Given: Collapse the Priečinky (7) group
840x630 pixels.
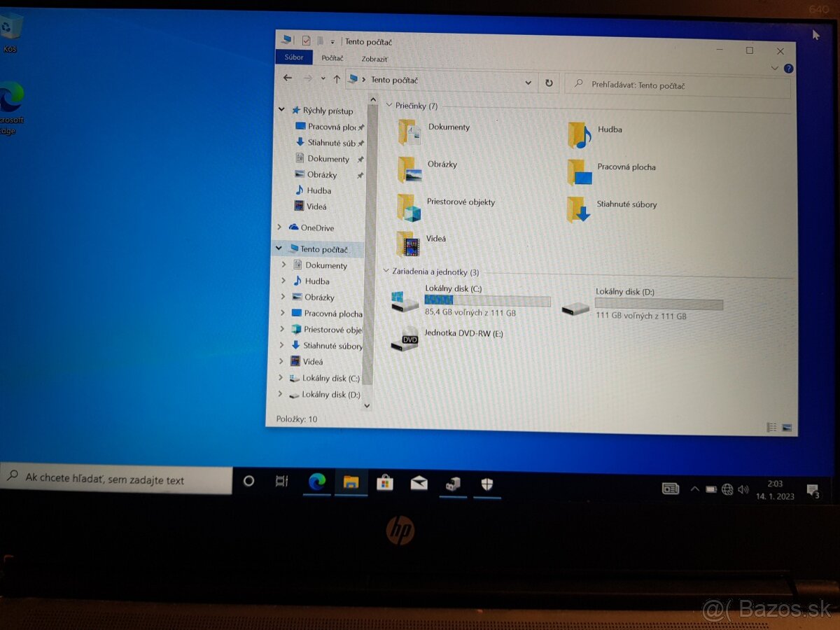Looking at the screenshot, I should 389,106.
